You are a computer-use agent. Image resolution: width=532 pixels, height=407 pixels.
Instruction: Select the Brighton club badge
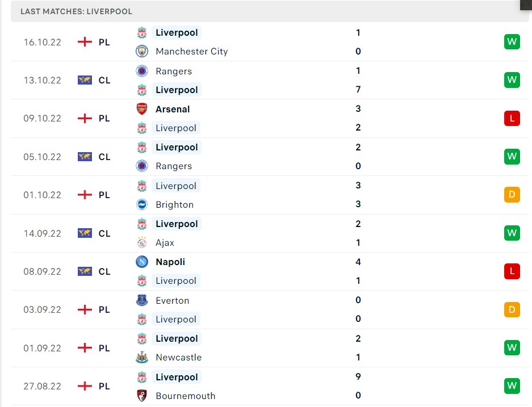[143, 204]
